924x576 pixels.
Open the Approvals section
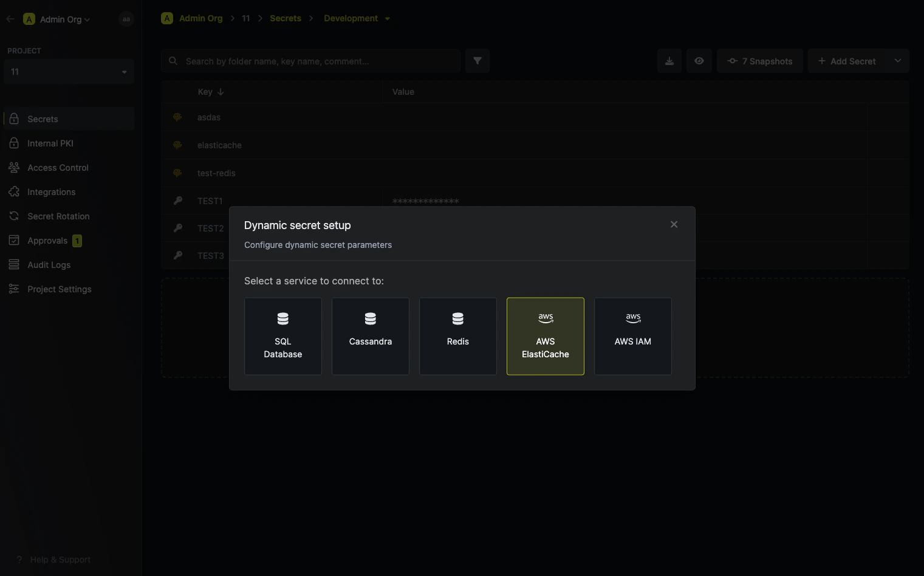(69, 240)
